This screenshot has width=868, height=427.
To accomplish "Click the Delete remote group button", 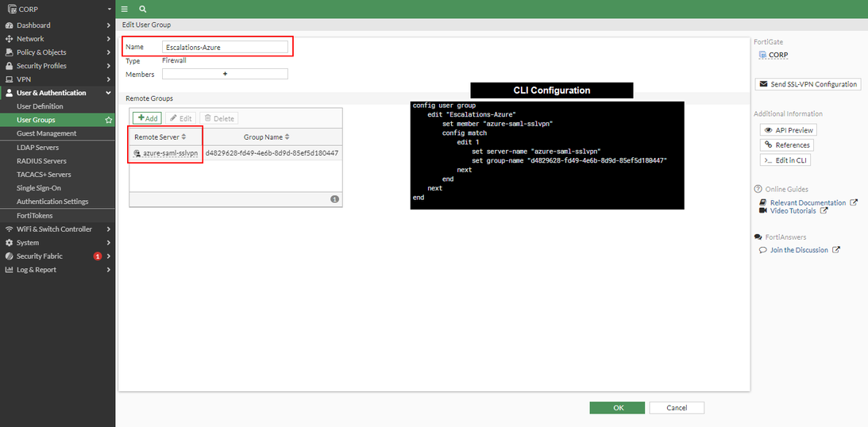I will pyautogui.click(x=218, y=118).
